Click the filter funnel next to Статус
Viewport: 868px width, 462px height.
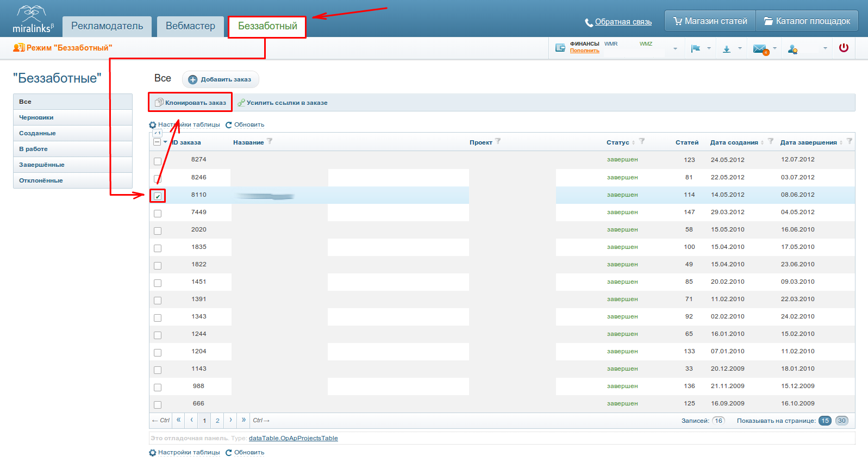coord(642,141)
